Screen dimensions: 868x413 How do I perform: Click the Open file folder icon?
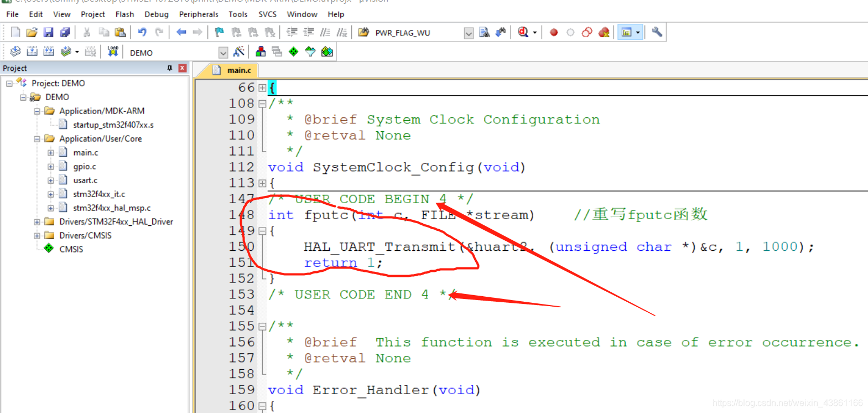coord(32,33)
